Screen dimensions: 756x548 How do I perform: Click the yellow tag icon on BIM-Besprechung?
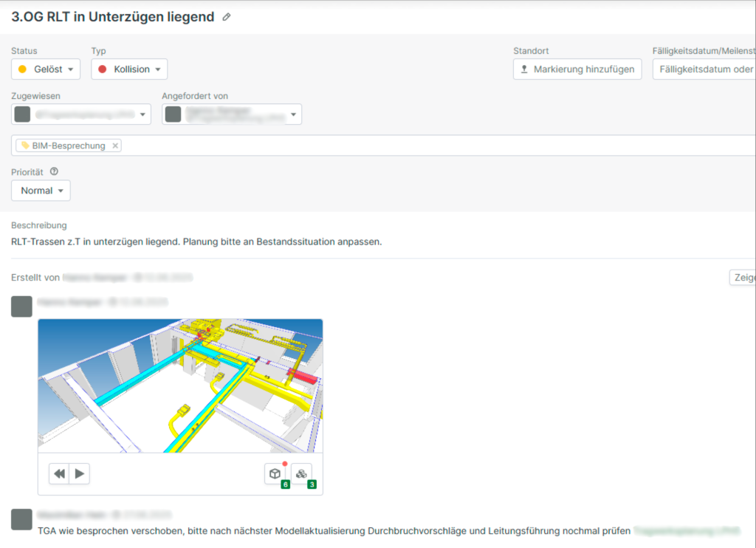(24, 145)
